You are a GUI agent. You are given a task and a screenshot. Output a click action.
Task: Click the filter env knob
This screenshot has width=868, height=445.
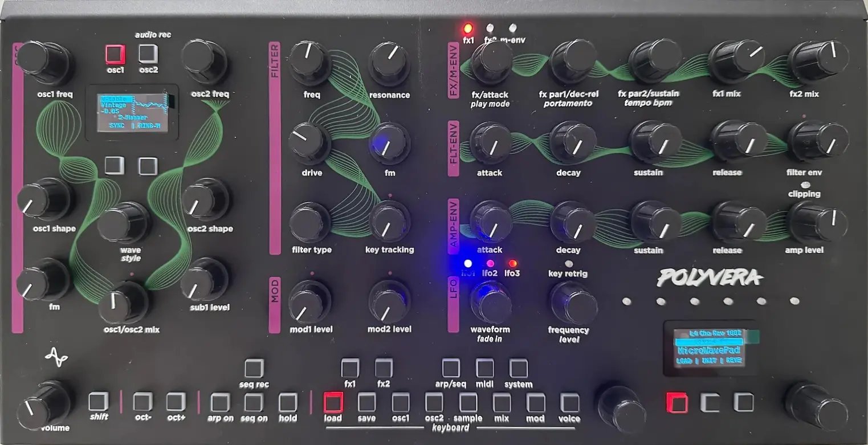pos(818,142)
